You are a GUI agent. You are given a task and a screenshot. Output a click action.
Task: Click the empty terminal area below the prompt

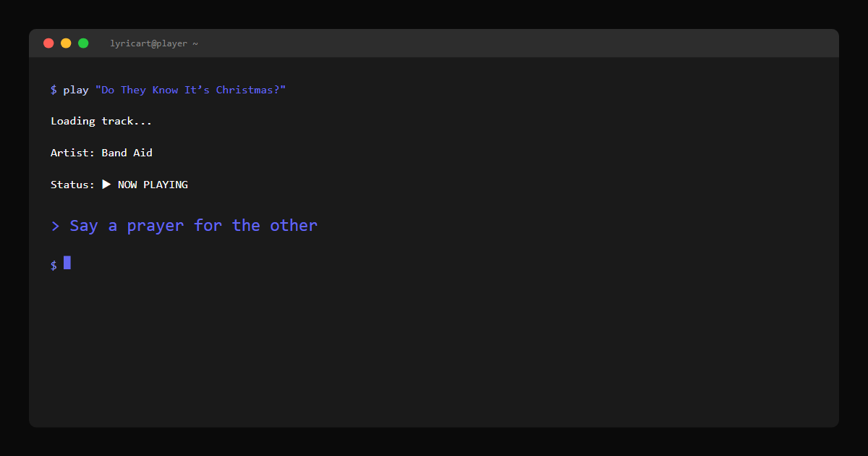434,347
